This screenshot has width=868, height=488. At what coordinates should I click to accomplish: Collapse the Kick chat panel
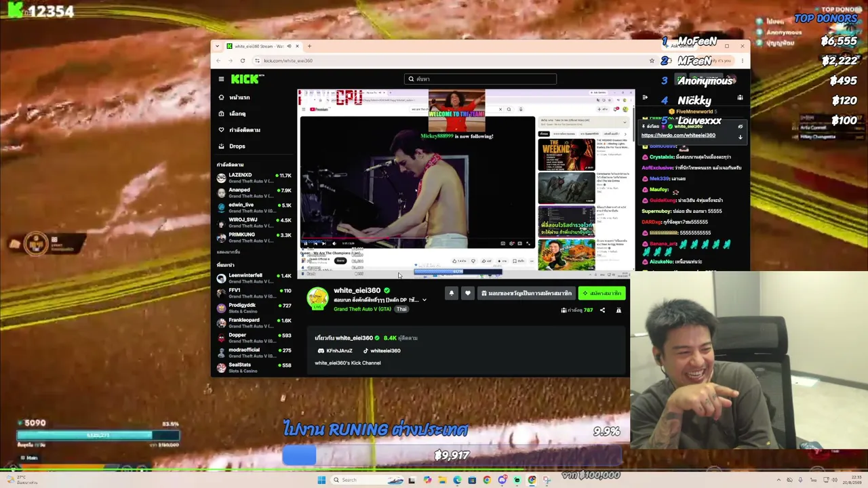tap(644, 98)
